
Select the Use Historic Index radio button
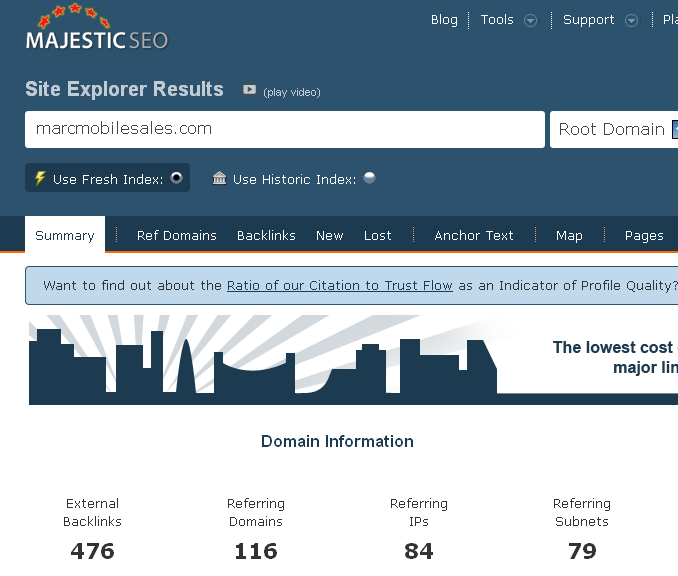(x=369, y=179)
